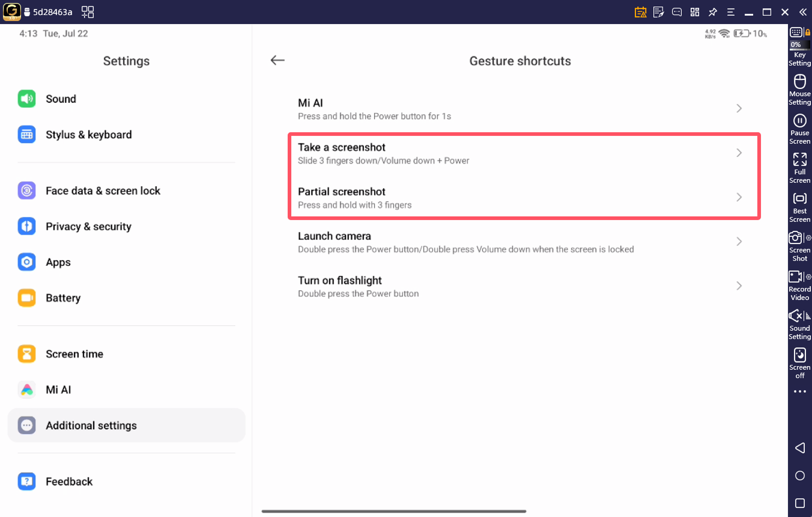Open the Sound Setting speaker icon
Viewport: 812px width, 517px height.
click(x=795, y=316)
